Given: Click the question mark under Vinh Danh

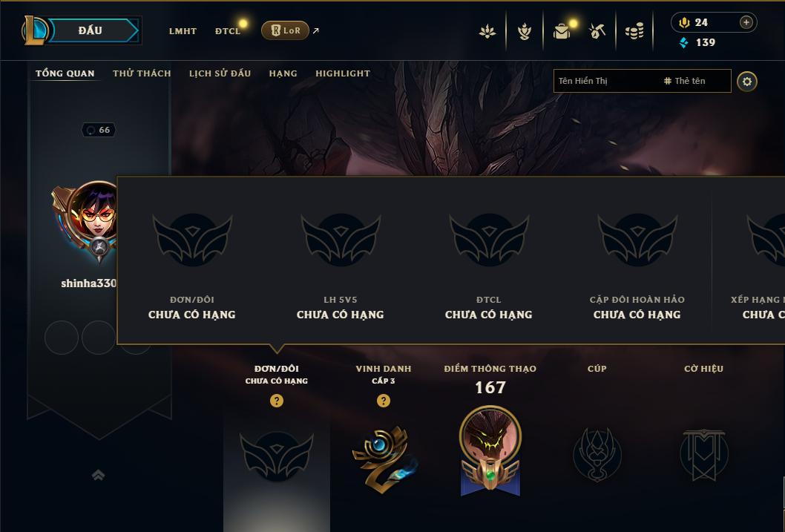Looking at the screenshot, I should pos(384,401).
